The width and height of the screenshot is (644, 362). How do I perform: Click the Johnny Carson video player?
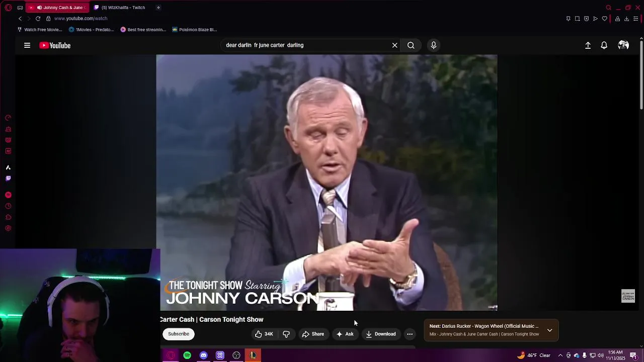327,183
